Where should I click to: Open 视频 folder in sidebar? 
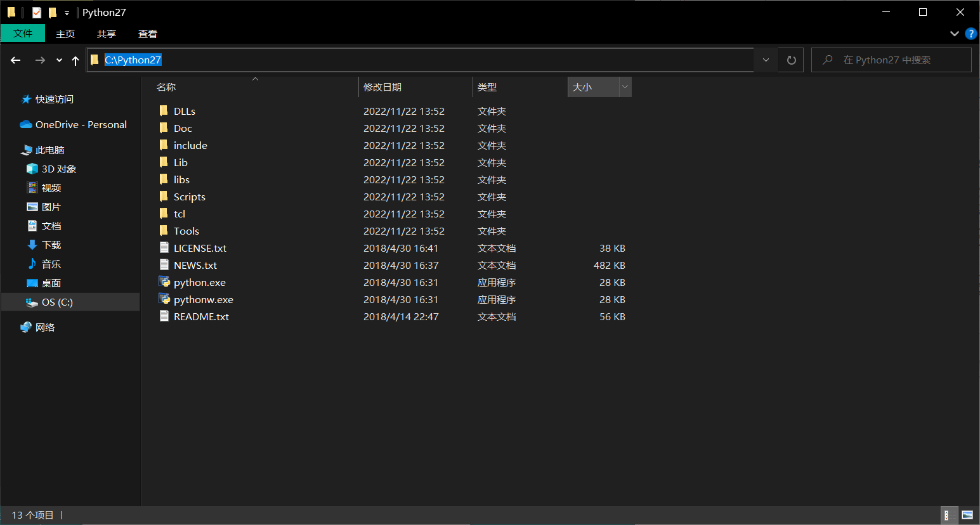click(x=51, y=188)
